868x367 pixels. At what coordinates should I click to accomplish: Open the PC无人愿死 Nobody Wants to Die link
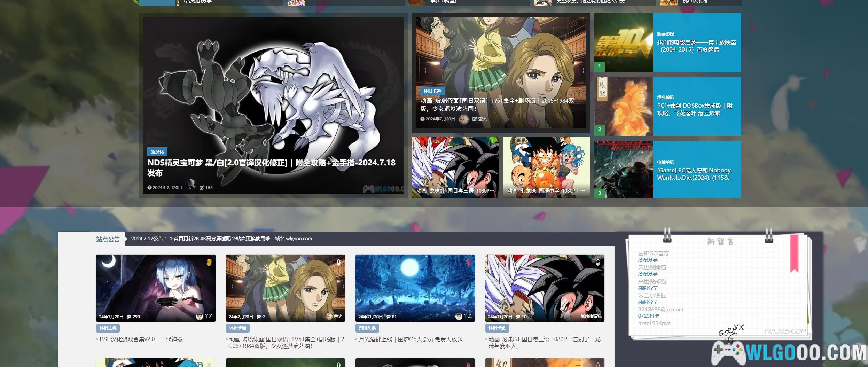[x=694, y=174]
